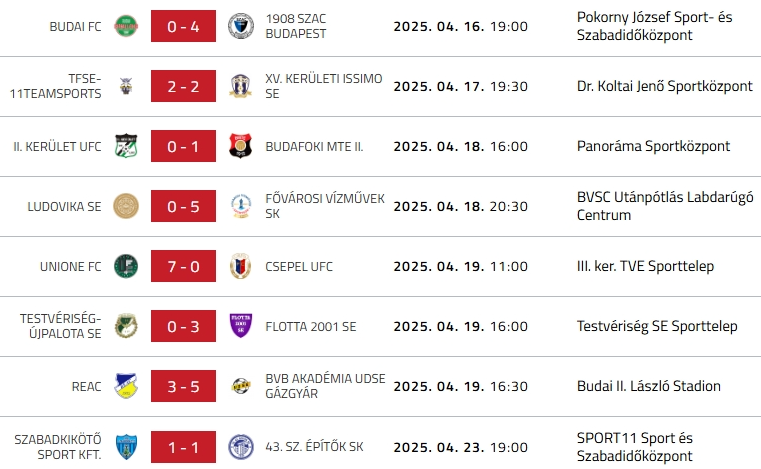Click the Flotta 2001 SE purple crest

pyautogui.click(x=240, y=327)
